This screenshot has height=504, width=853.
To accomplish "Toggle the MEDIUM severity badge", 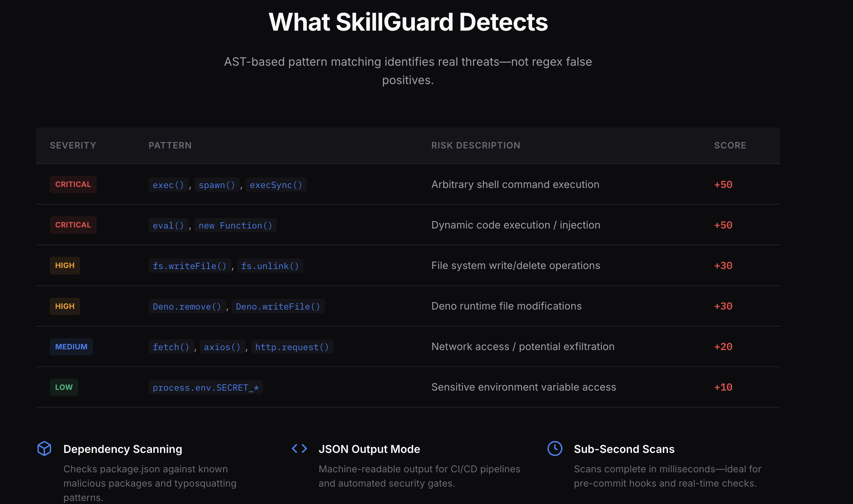I will tap(71, 347).
